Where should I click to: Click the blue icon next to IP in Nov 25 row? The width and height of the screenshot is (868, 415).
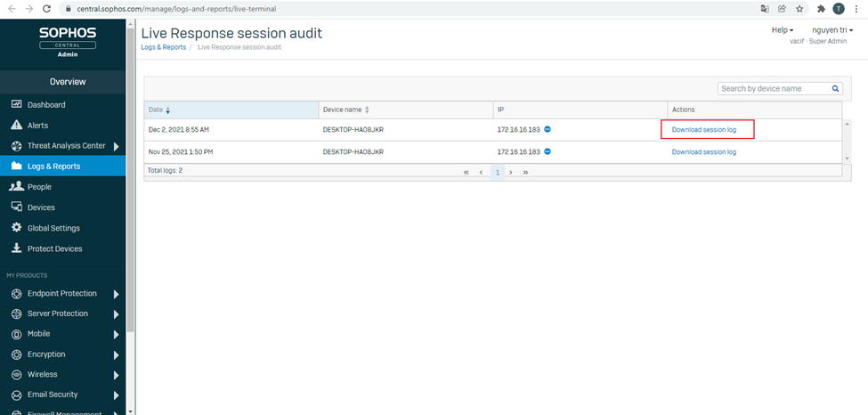(x=548, y=151)
